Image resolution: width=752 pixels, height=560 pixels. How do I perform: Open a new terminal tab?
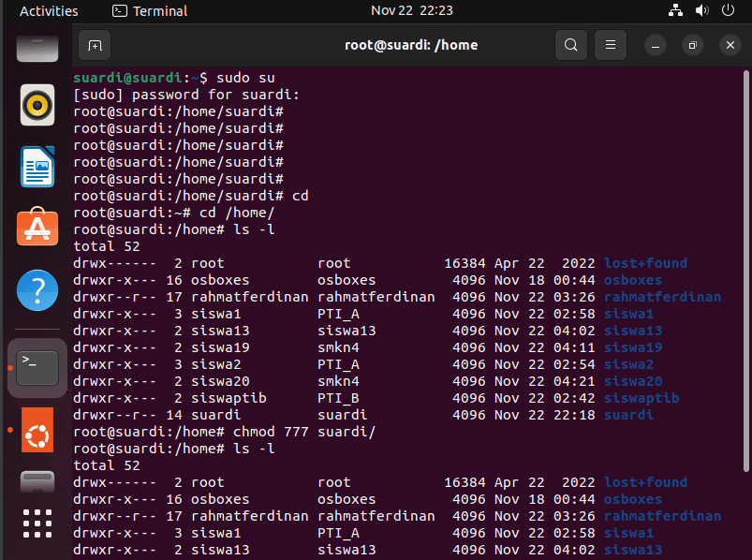click(95, 46)
